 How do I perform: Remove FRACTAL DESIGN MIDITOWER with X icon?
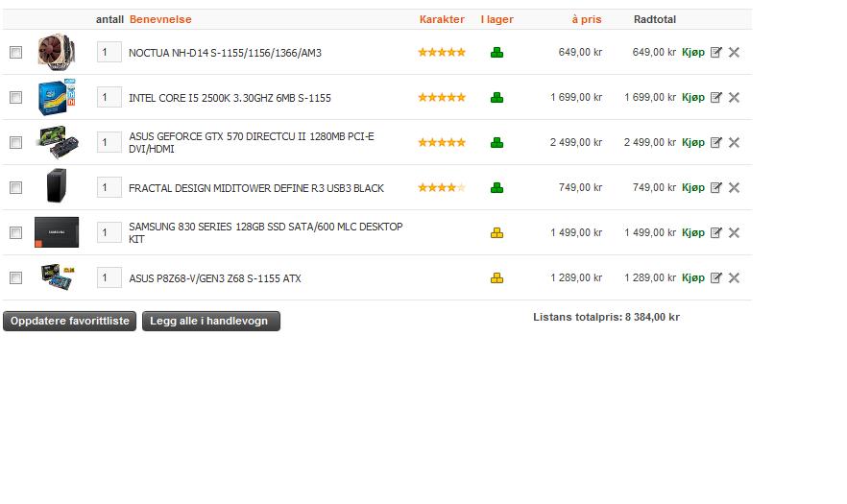click(734, 187)
